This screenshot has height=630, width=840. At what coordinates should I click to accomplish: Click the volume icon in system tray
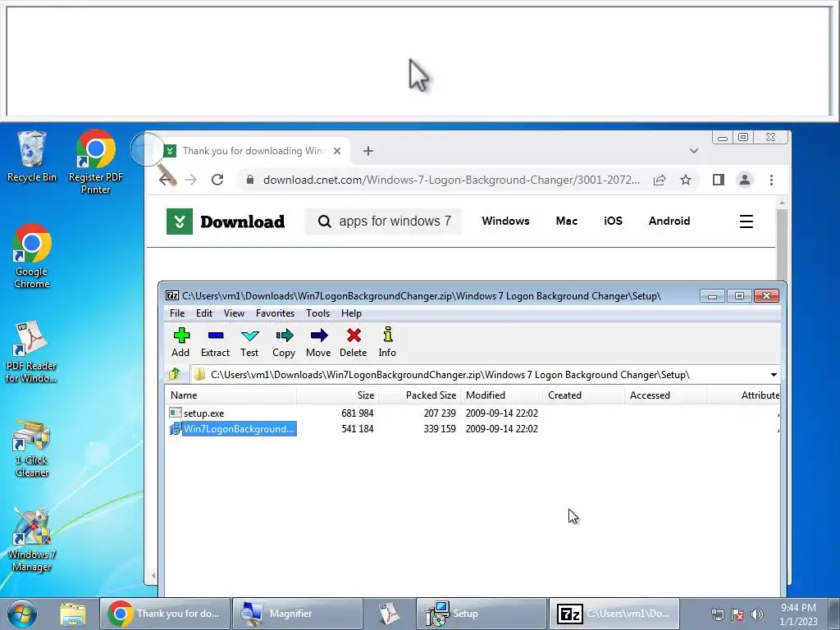coord(757,614)
